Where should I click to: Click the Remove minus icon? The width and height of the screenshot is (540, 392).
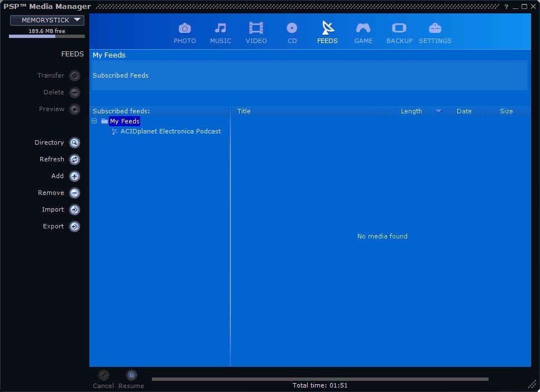(x=74, y=193)
